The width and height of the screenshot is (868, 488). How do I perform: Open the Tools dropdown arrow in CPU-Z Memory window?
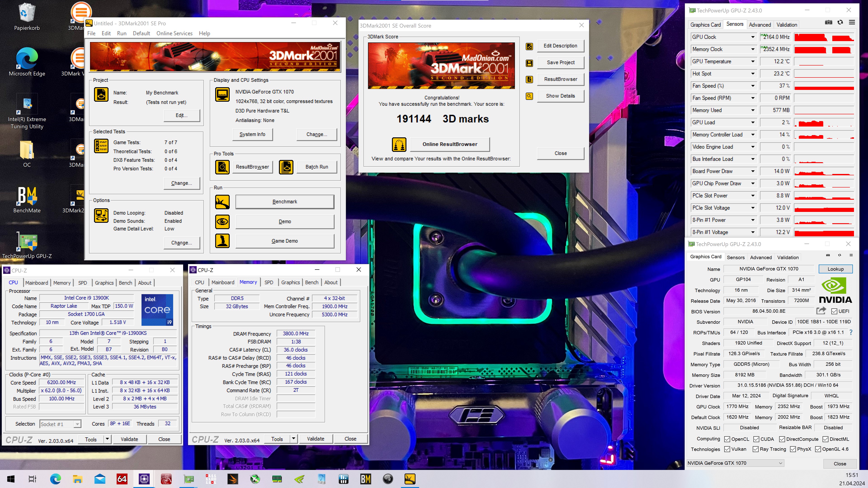click(x=293, y=439)
